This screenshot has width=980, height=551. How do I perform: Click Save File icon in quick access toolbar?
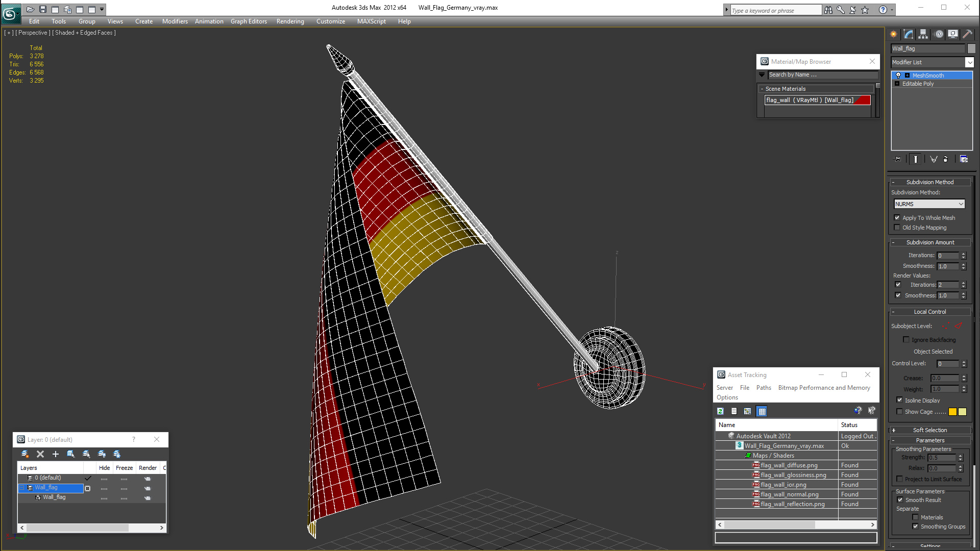43,9
